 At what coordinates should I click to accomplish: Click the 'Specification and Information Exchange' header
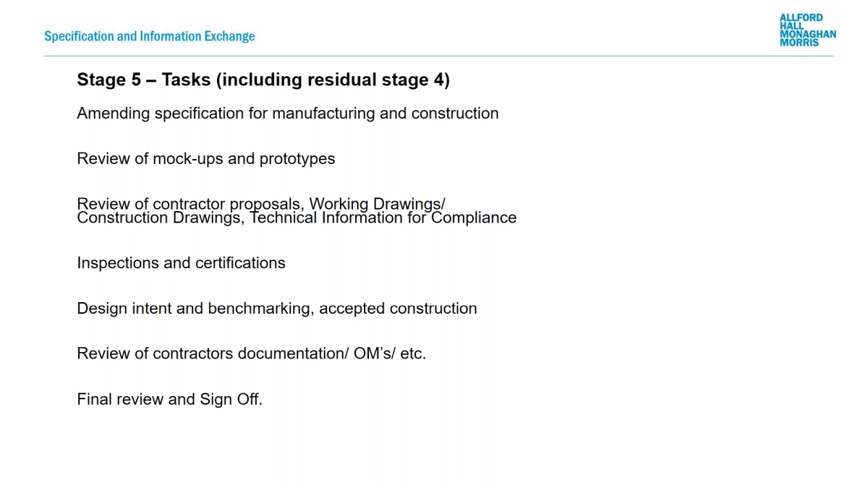pos(149,36)
